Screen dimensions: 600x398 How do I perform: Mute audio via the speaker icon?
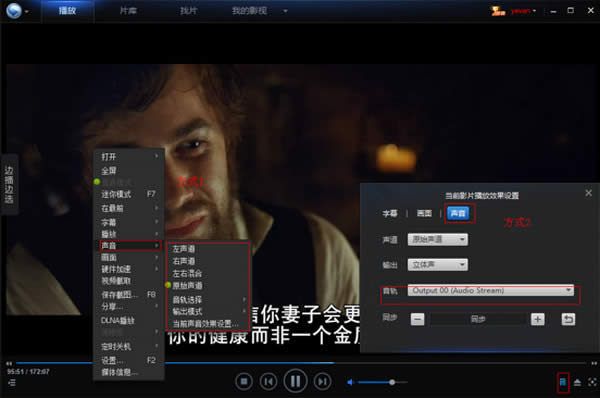click(x=350, y=382)
